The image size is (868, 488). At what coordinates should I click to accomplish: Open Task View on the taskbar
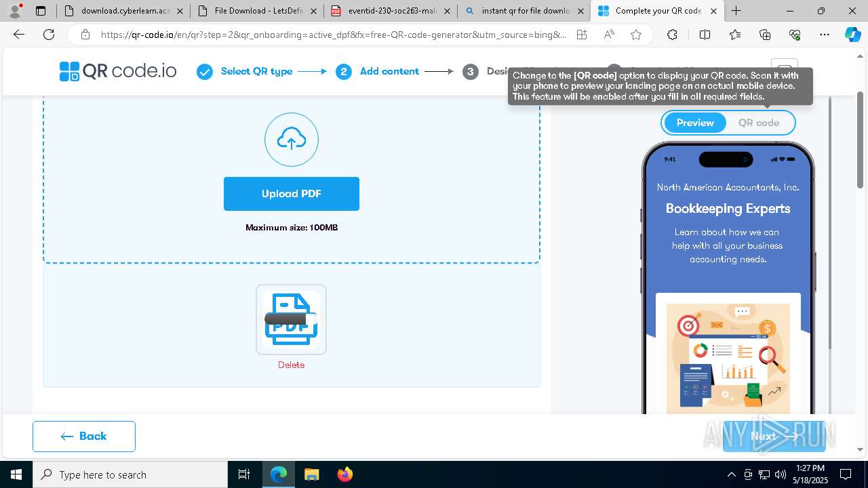tap(244, 474)
